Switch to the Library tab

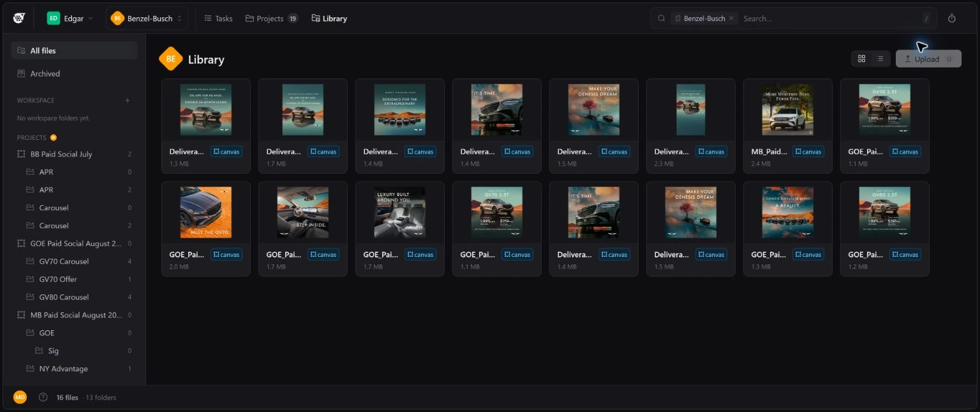tap(329, 19)
